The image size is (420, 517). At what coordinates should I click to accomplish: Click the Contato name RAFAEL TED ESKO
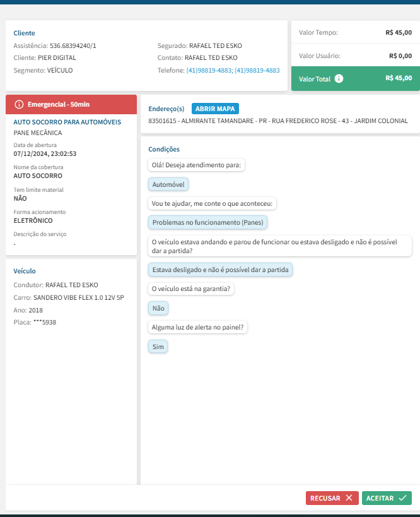coord(211,57)
